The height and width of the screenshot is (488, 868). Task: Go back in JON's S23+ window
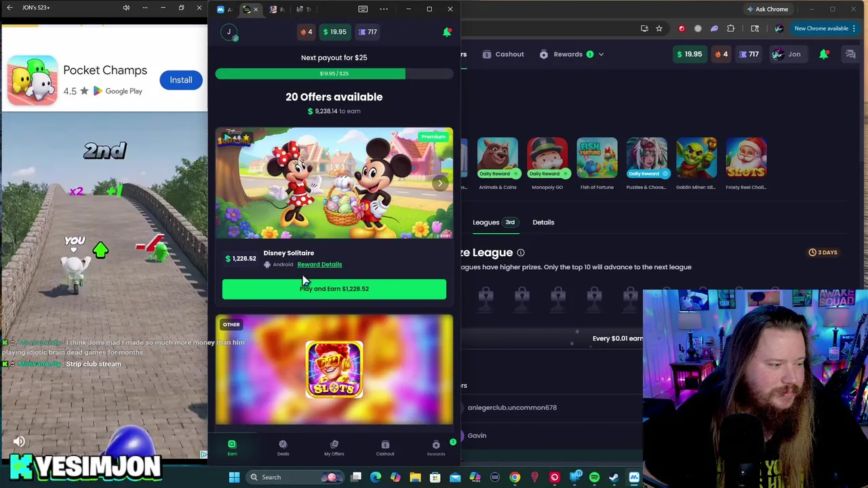pyautogui.click(x=9, y=7)
